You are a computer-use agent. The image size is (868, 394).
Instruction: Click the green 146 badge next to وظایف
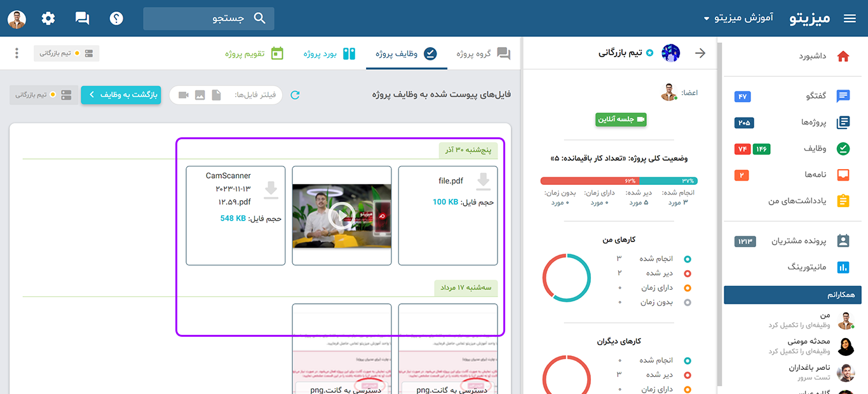coord(762,149)
